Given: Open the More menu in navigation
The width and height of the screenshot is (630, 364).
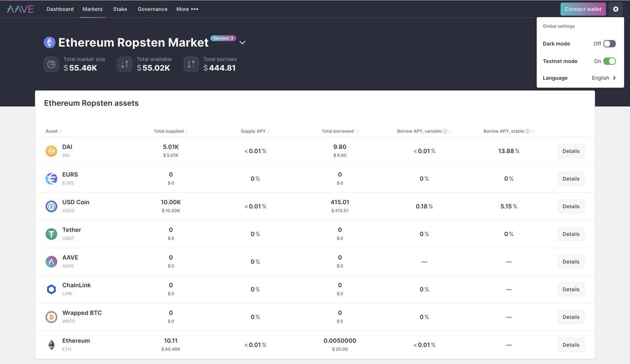Looking at the screenshot, I should 187,9.
